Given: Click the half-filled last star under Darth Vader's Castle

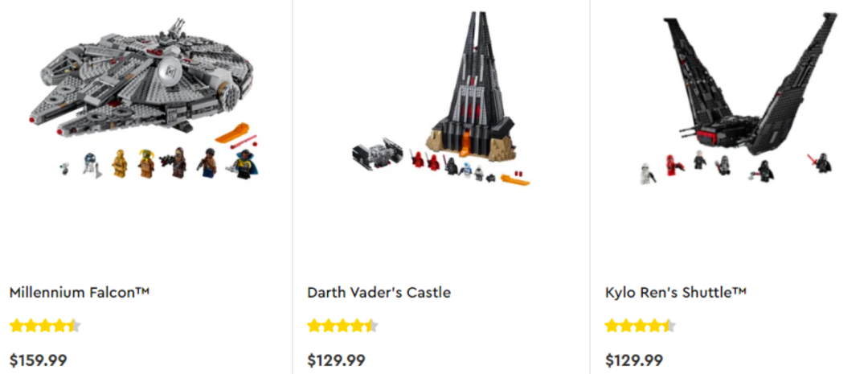Looking at the screenshot, I should (372, 326).
